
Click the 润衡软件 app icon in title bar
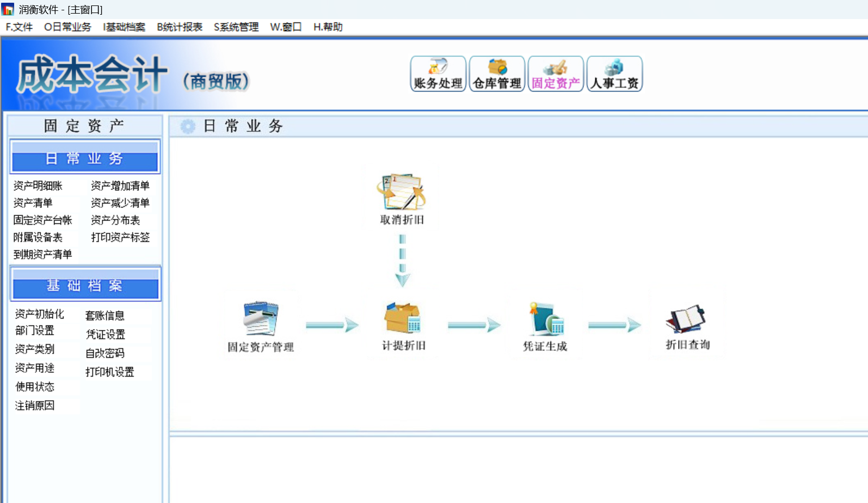(x=8, y=9)
